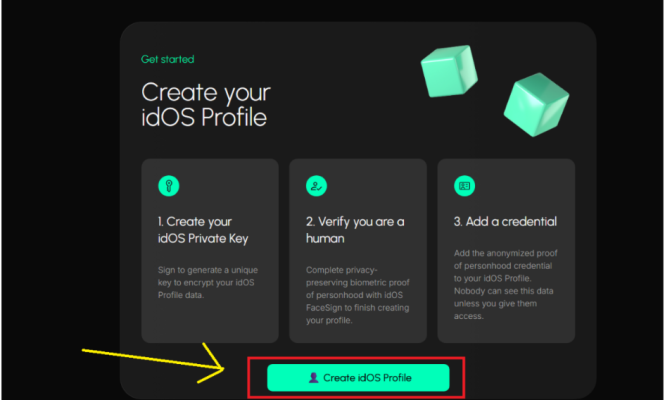Select the 'Add a credential' step title
The height and width of the screenshot is (400, 665).
504,221
